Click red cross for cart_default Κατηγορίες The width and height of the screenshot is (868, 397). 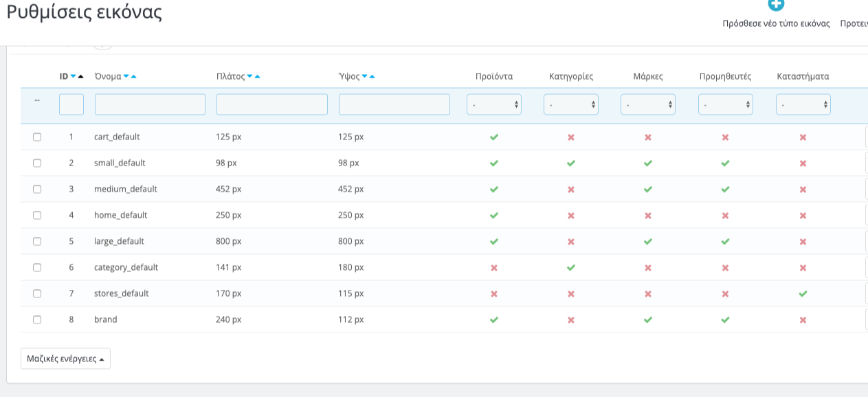coord(571,137)
